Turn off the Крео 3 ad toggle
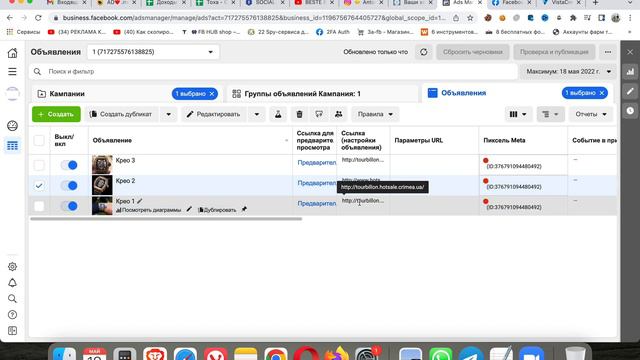640x360 pixels. [x=69, y=165]
